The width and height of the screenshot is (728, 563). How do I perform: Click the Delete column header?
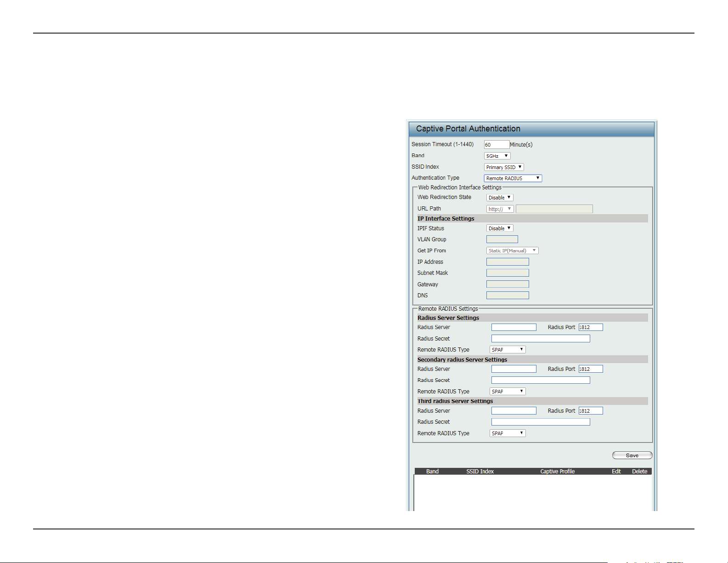[x=639, y=472]
